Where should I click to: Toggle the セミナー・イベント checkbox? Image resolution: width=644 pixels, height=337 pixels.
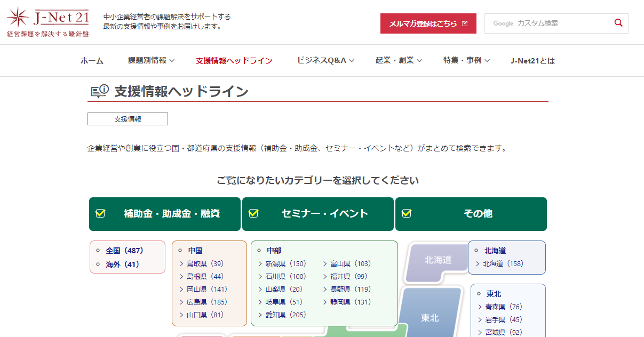[253, 214]
